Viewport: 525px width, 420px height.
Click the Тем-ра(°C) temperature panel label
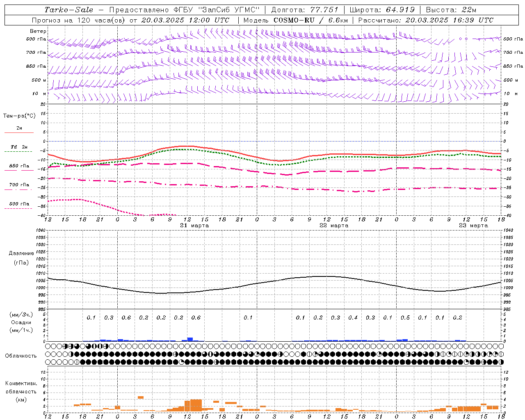coord(19,116)
